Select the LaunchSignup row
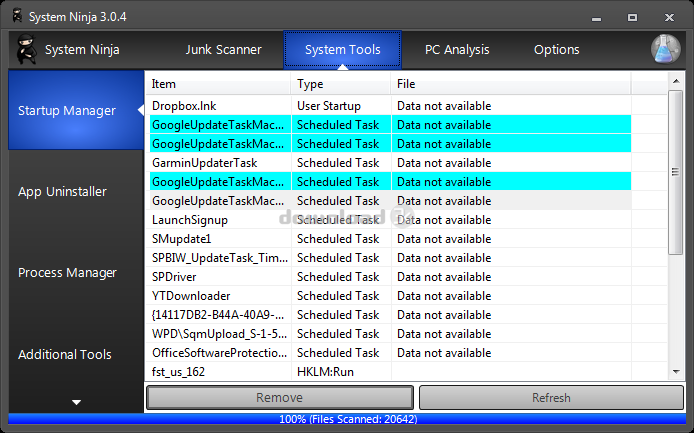 pos(389,220)
